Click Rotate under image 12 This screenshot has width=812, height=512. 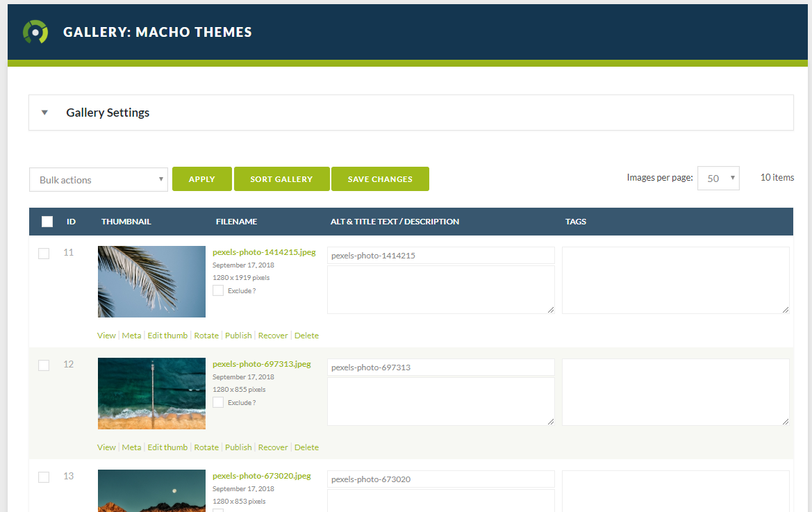tap(206, 447)
